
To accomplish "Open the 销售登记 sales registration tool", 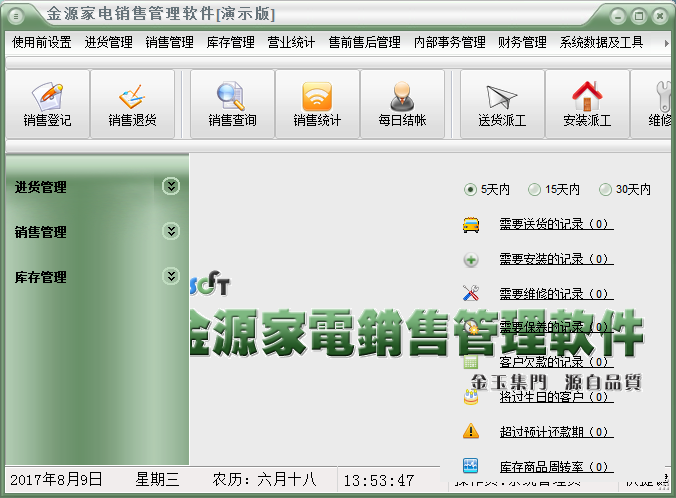I will (47, 104).
